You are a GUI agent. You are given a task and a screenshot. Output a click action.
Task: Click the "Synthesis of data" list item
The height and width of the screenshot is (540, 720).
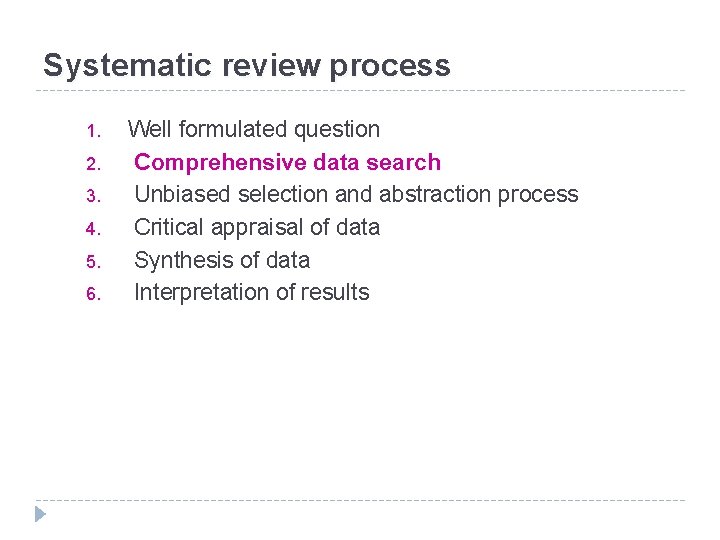[x=222, y=260]
